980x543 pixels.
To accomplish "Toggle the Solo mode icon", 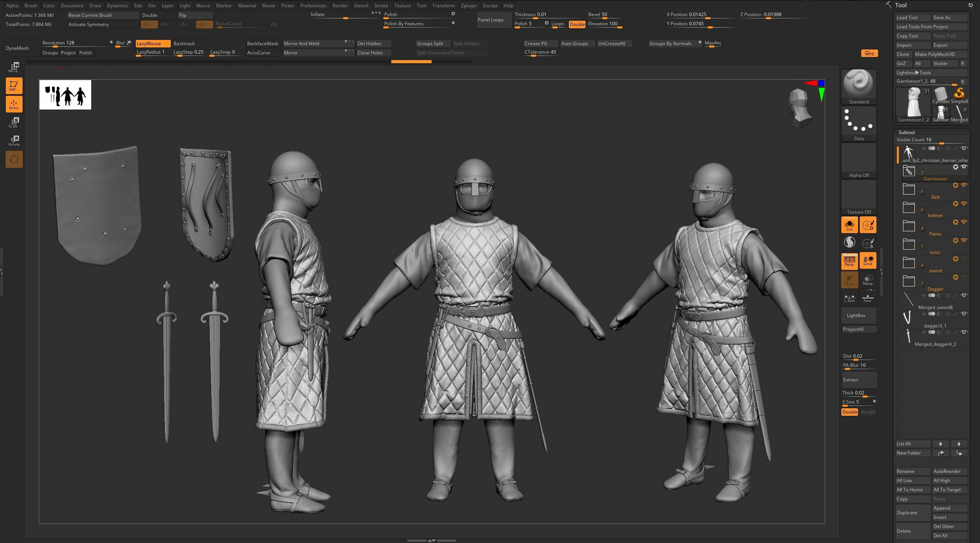I will tap(849, 225).
